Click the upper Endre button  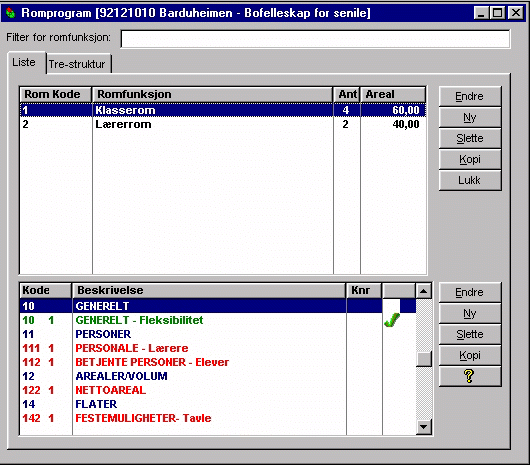tap(469, 96)
